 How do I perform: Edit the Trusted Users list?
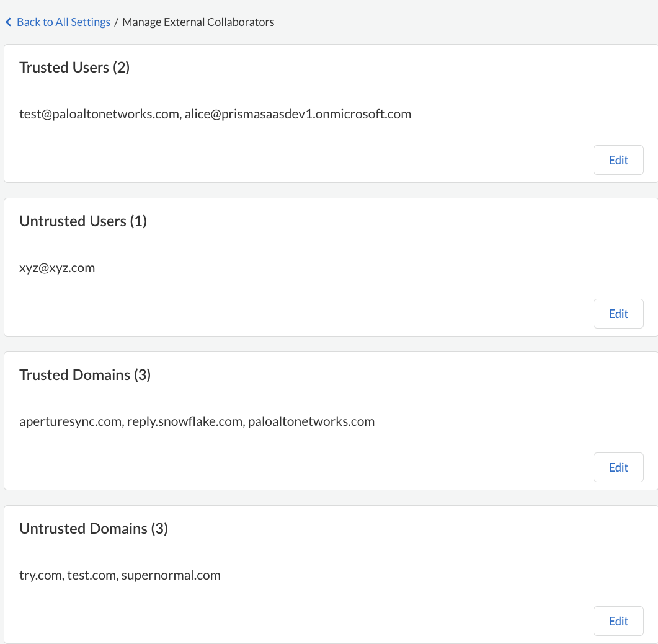point(618,160)
